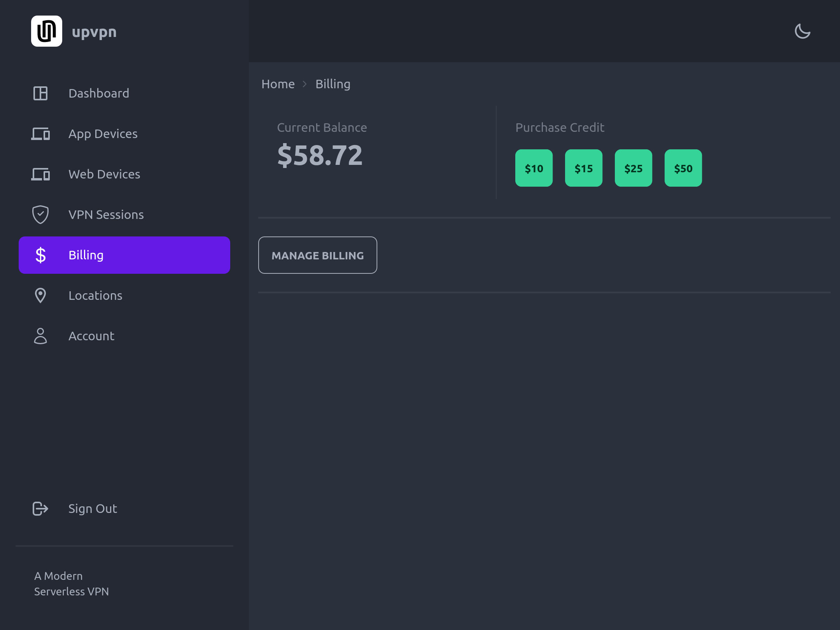
Task: Click the VPN Sessions shield icon
Action: pos(40,215)
